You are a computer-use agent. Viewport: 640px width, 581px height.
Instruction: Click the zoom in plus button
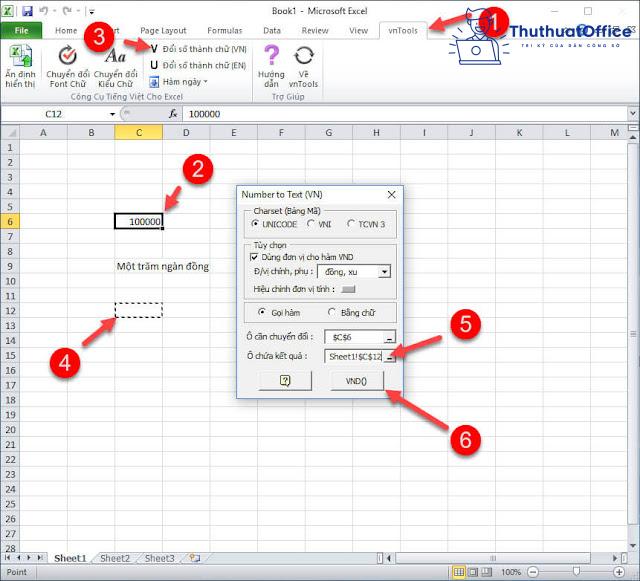pyautogui.click(x=620, y=572)
